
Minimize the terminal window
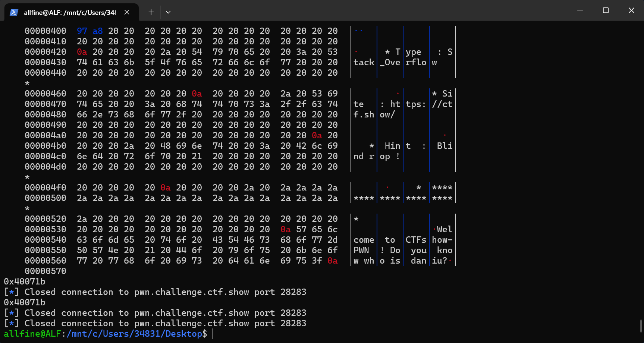point(580,10)
